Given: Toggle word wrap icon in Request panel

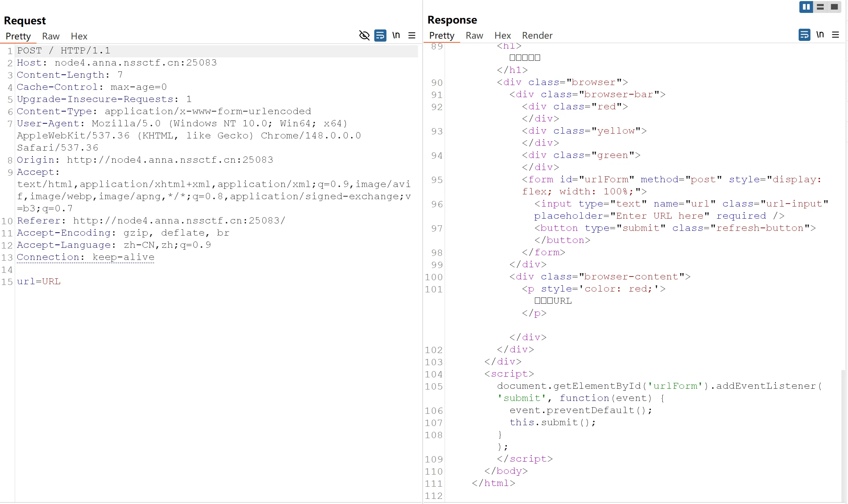Looking at the screenshot, I should 380,35.
